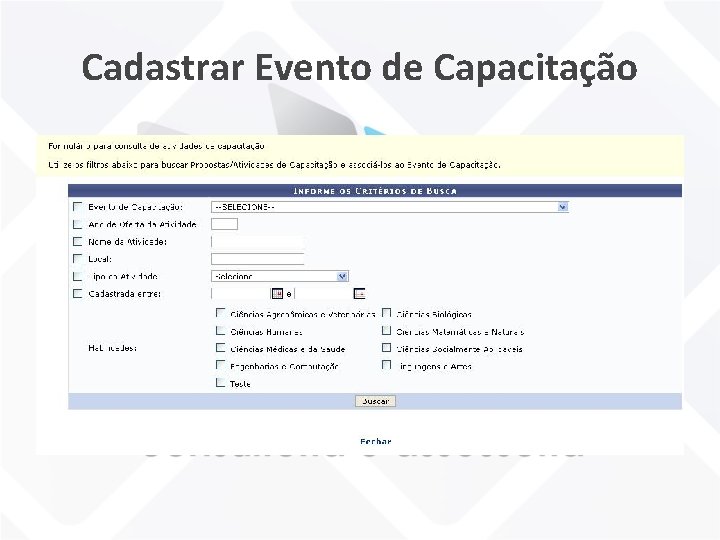The height and width of the screenshot is (540, 720).
Task: Select Ciências Matemáticas e Naturais checkbox
Action: 387,331
